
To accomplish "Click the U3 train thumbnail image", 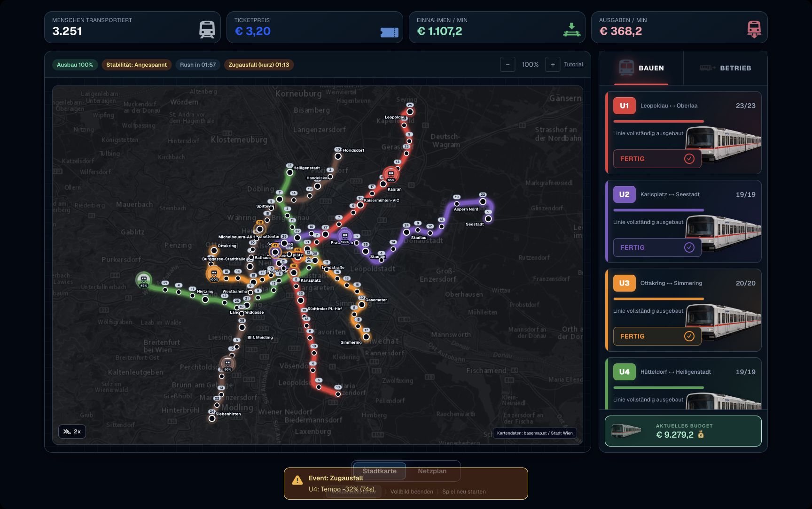I will [724, 322].
